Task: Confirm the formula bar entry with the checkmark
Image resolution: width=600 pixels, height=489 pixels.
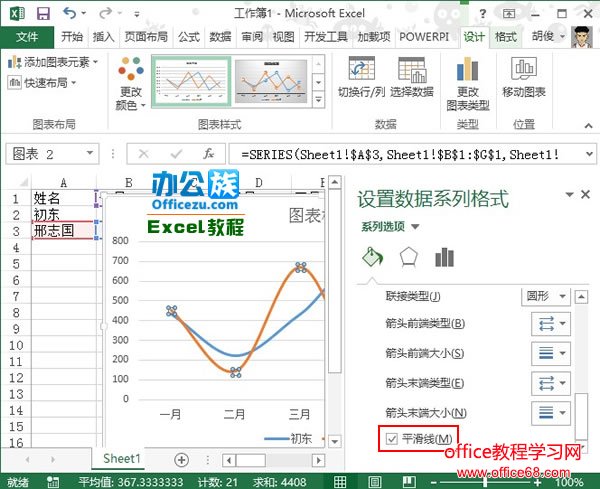Action: point(176,154)
